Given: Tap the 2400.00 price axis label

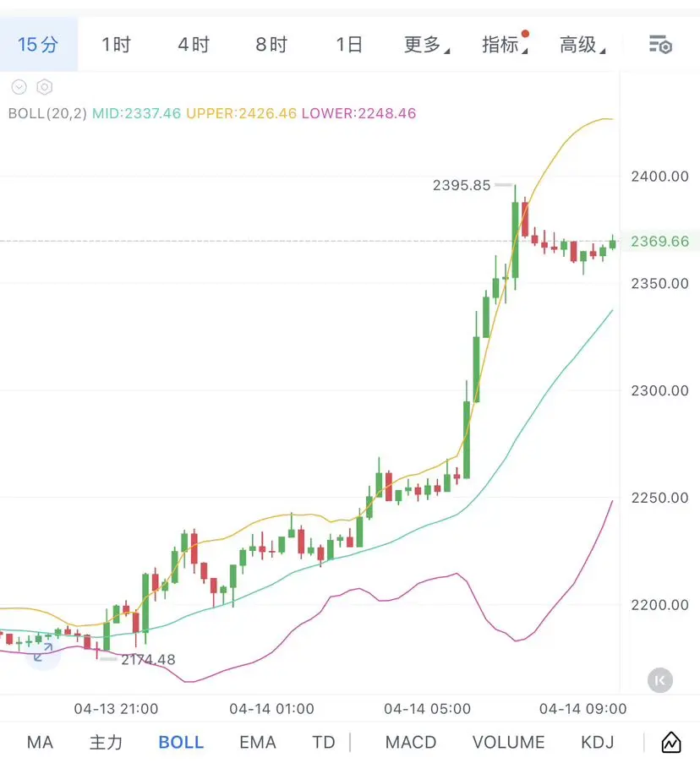Looking at the screenshot, I should coord(659,176).
